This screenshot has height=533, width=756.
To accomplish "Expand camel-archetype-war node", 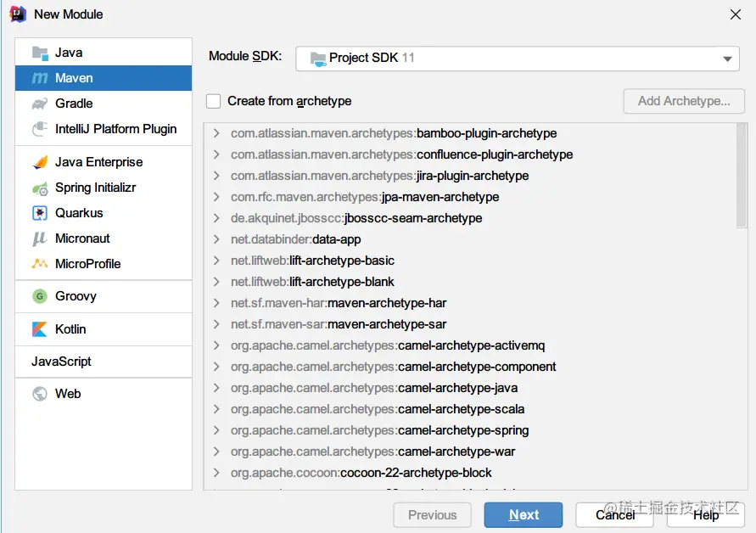I will point(216,452).
